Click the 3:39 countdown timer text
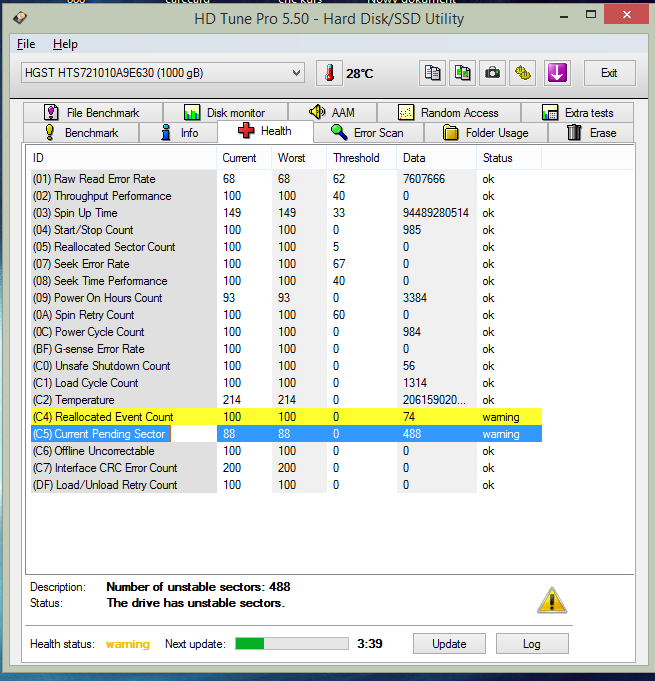 pos(370,643)
